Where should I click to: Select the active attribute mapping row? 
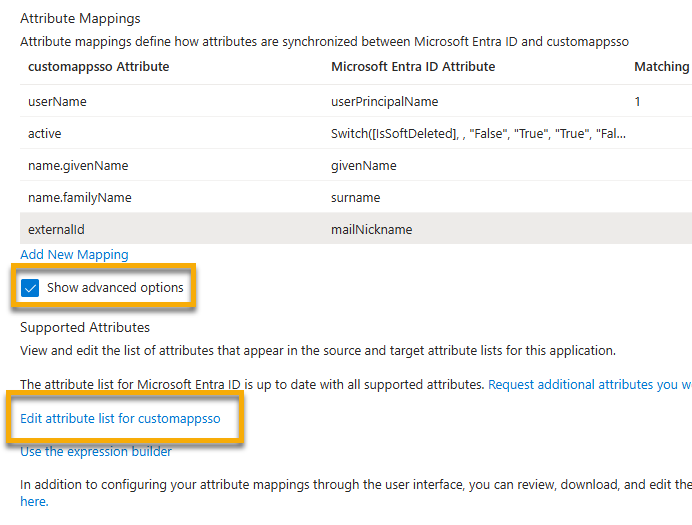[x=356, y=133]
